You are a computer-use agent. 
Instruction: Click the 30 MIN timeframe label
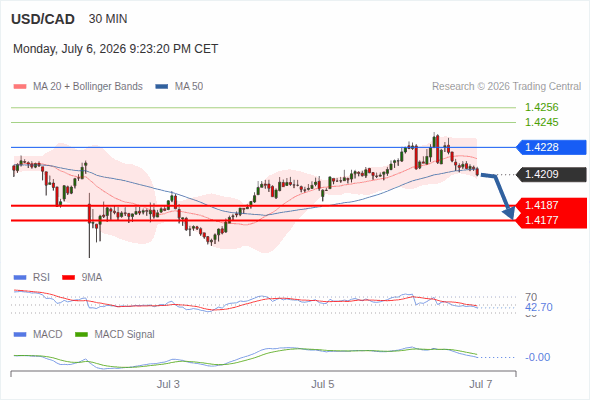(108, 19)
